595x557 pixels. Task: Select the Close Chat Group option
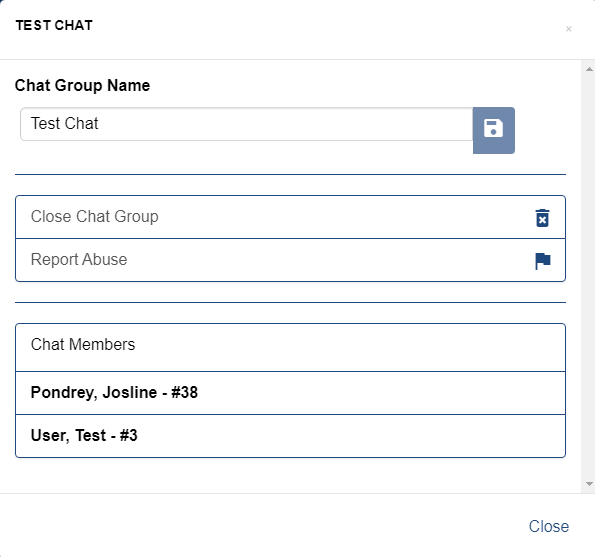pyautogui.click(x=290, y=217)
